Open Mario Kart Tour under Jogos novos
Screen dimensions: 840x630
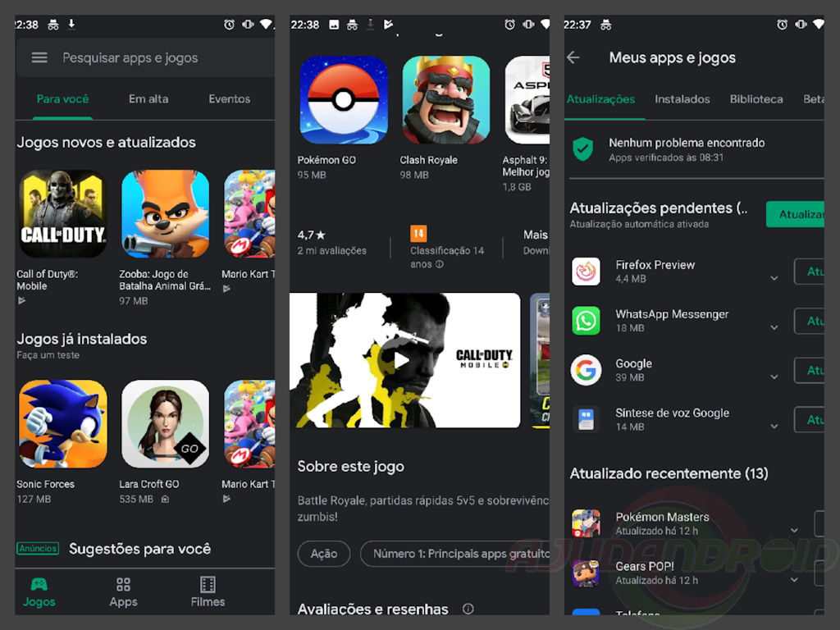coord(249,213)
